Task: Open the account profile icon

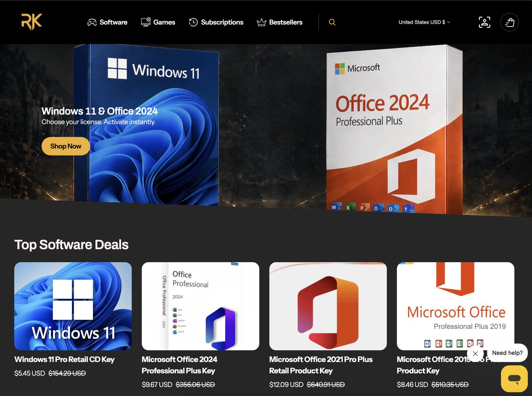Action: pos(484,22)
